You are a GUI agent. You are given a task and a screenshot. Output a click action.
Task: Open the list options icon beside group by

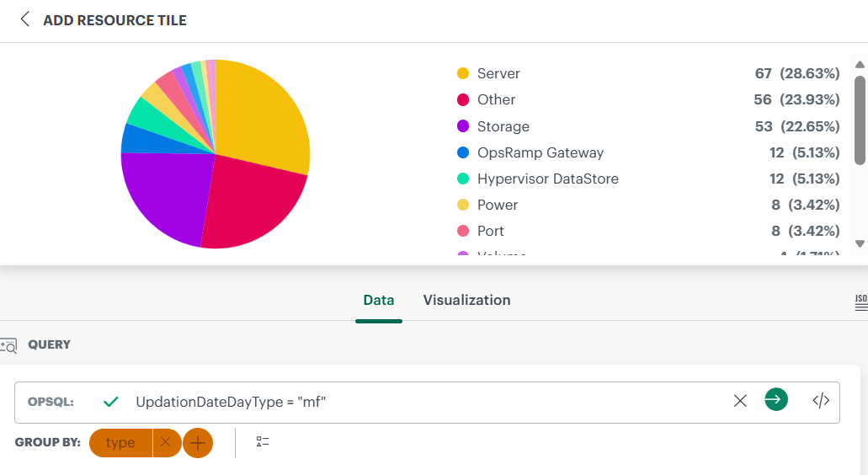[263, 442]
